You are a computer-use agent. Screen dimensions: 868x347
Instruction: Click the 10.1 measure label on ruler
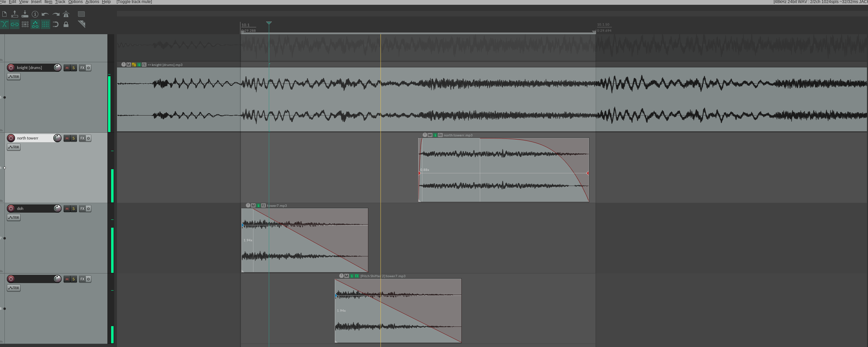pos(246,25)
